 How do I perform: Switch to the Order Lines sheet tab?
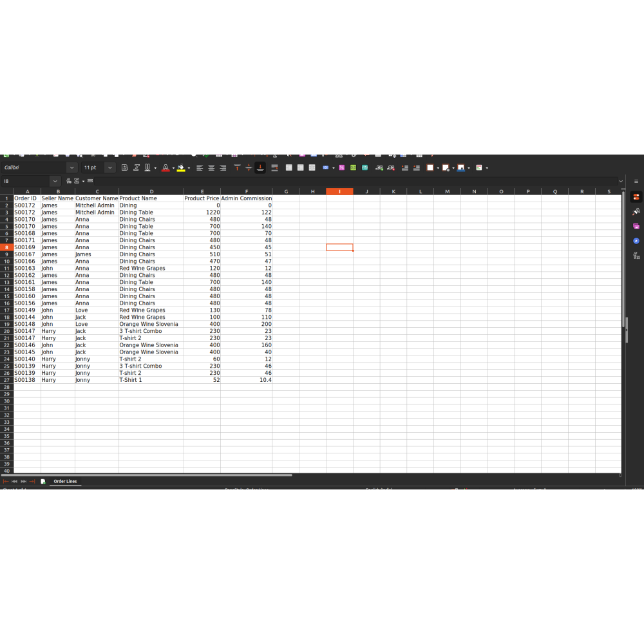coord(65,482)
